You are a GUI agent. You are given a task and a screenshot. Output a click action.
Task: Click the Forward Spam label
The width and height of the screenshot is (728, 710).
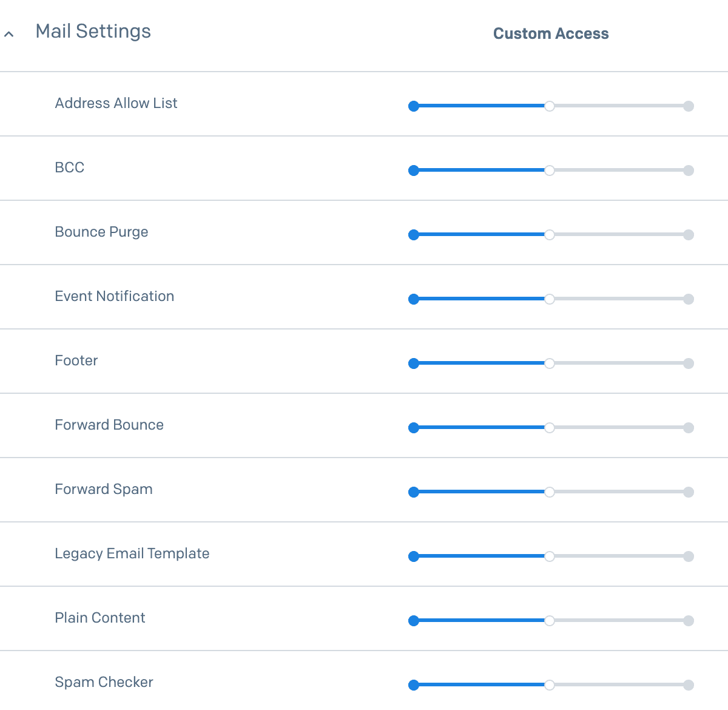pos(104,489)
